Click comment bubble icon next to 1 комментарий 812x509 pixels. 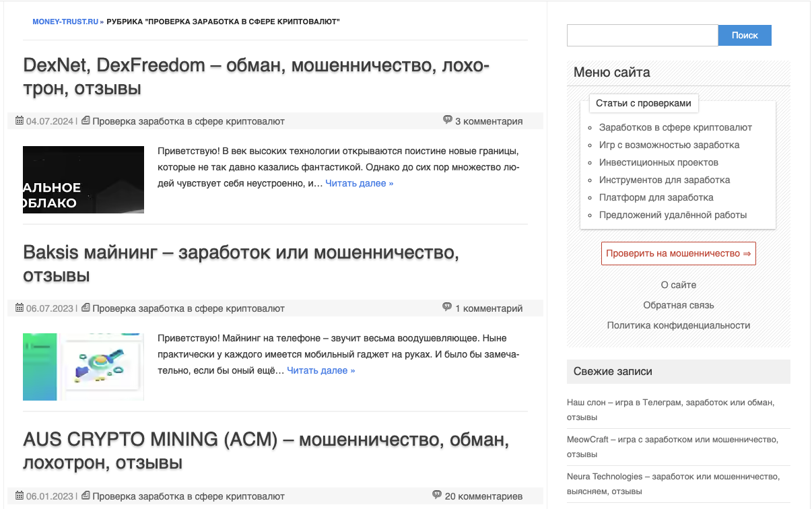pos(447,307)
